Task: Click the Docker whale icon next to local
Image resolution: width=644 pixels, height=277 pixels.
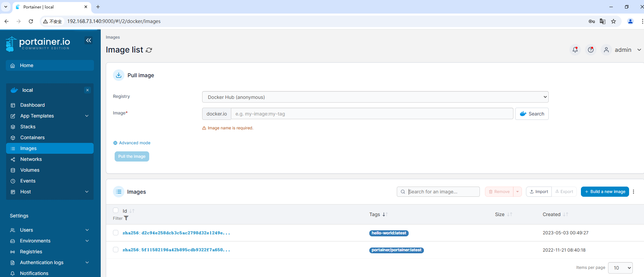Action: coord(14,90)
